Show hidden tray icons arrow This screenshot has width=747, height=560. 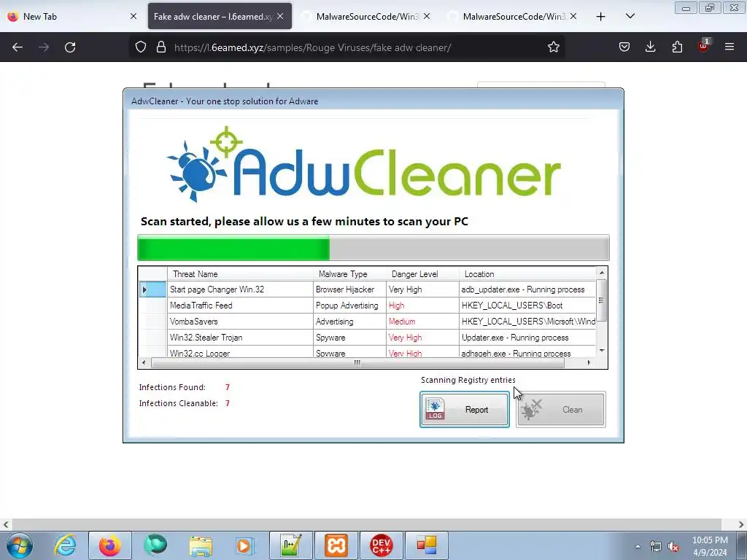pos(638,546)
